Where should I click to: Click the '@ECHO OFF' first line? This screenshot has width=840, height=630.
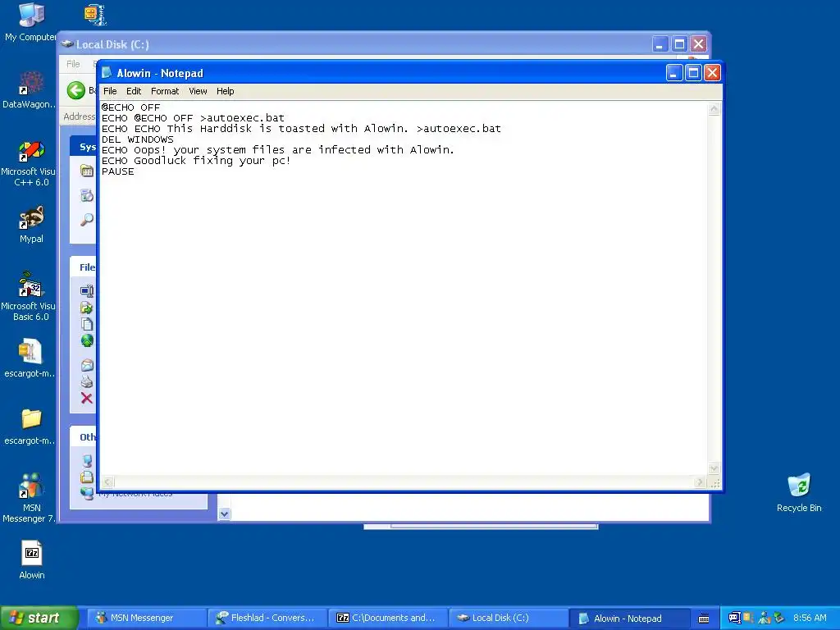point(130,107)
